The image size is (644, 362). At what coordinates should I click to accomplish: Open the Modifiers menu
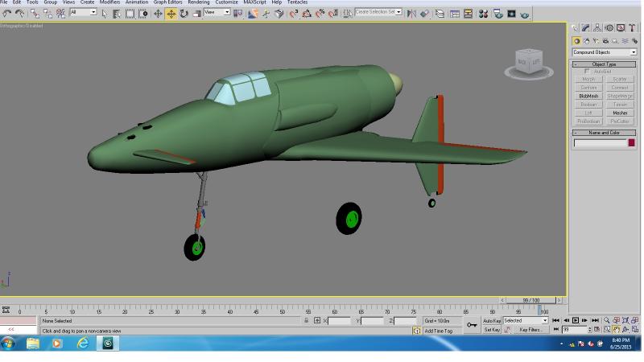[x=109, y=2]
